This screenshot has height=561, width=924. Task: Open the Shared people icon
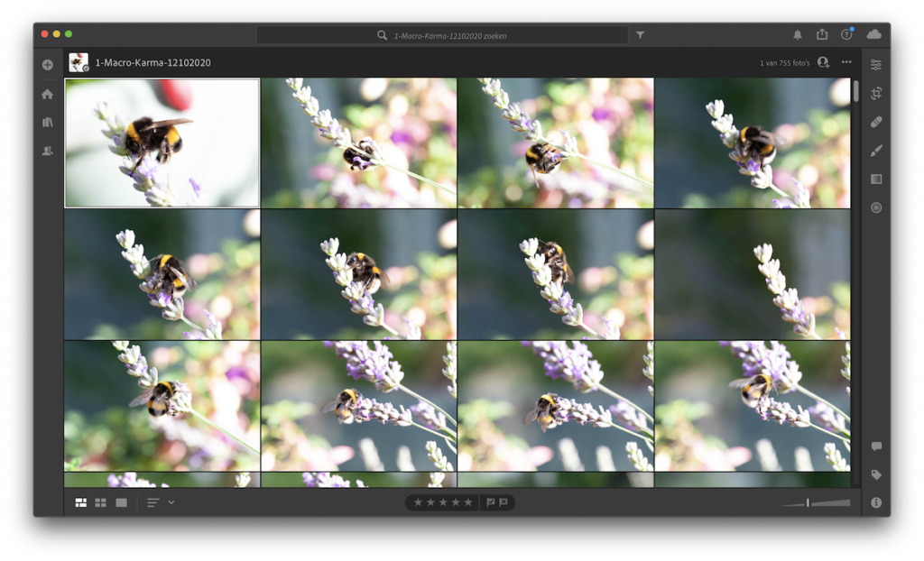[48, 151]
